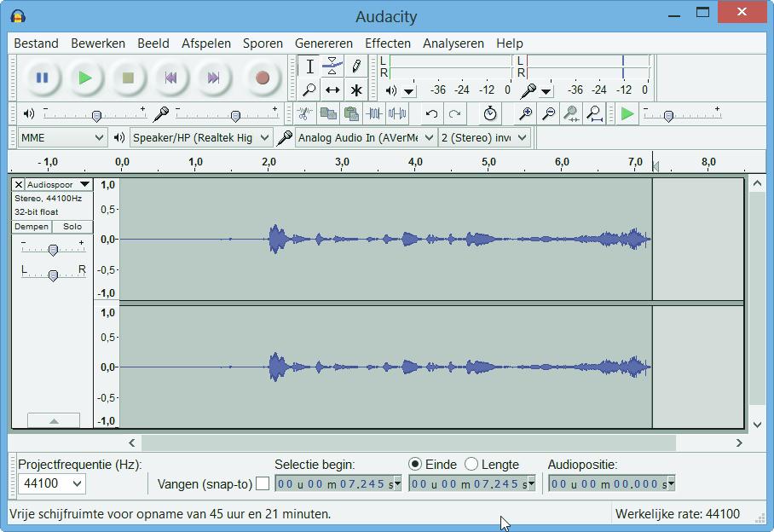This screenshot has width=774, height=532.
Task: Choose the Multi-tool asterisk icon
Action: point(356,90)
